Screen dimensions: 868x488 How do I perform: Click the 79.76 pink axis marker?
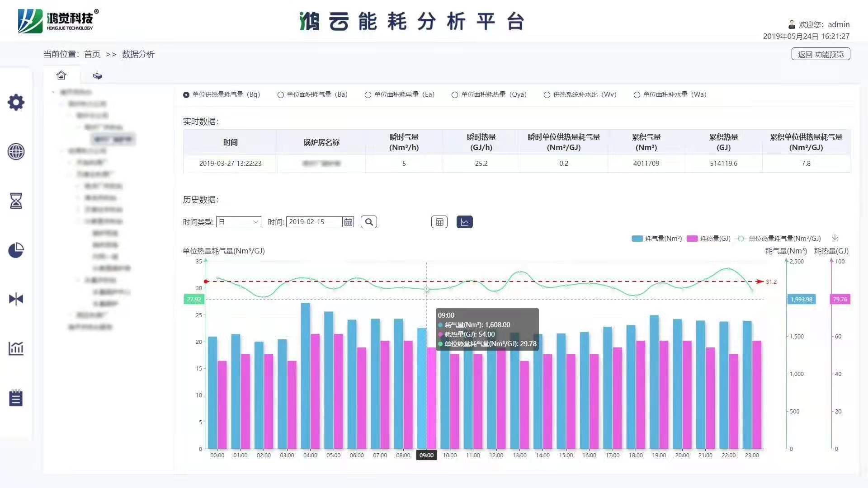pyautogui.click(x=840, y=299)
